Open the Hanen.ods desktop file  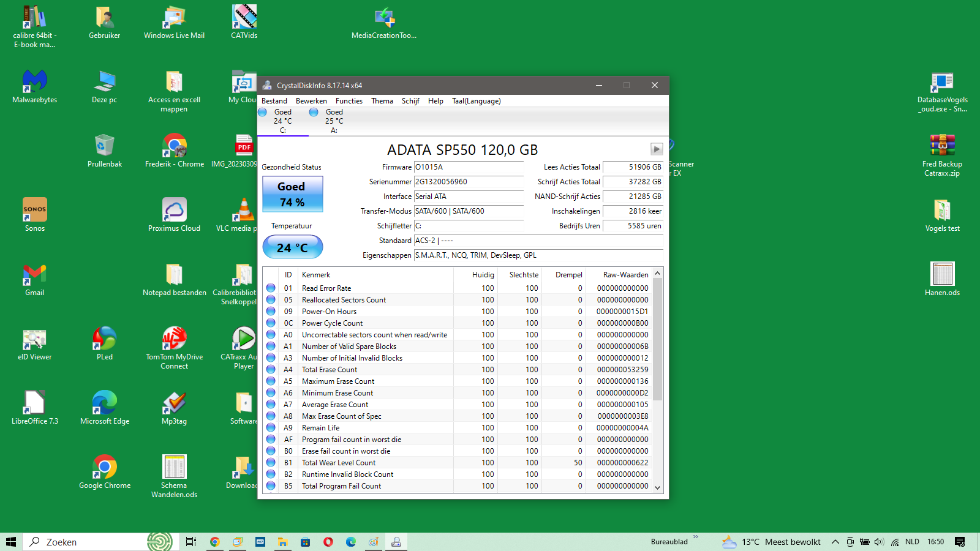pyautogui.click(x=943, y=280)
